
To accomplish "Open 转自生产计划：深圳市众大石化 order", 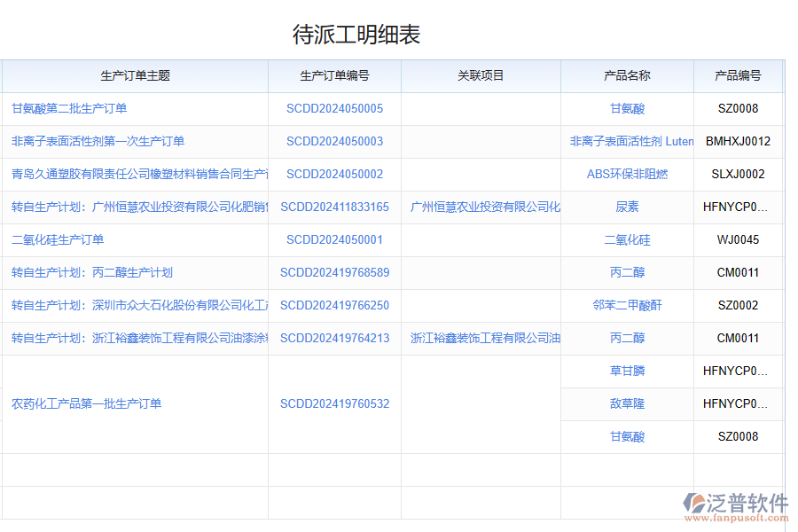I will (133, 305).
